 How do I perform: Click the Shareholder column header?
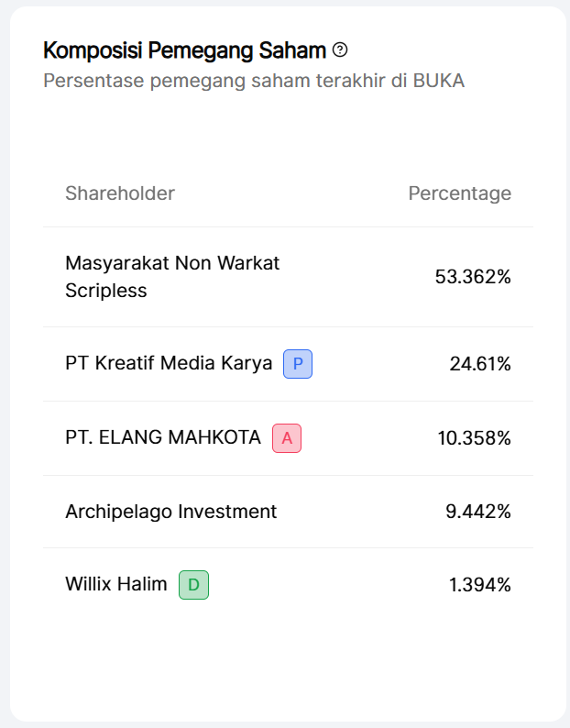tap(120, 193)
